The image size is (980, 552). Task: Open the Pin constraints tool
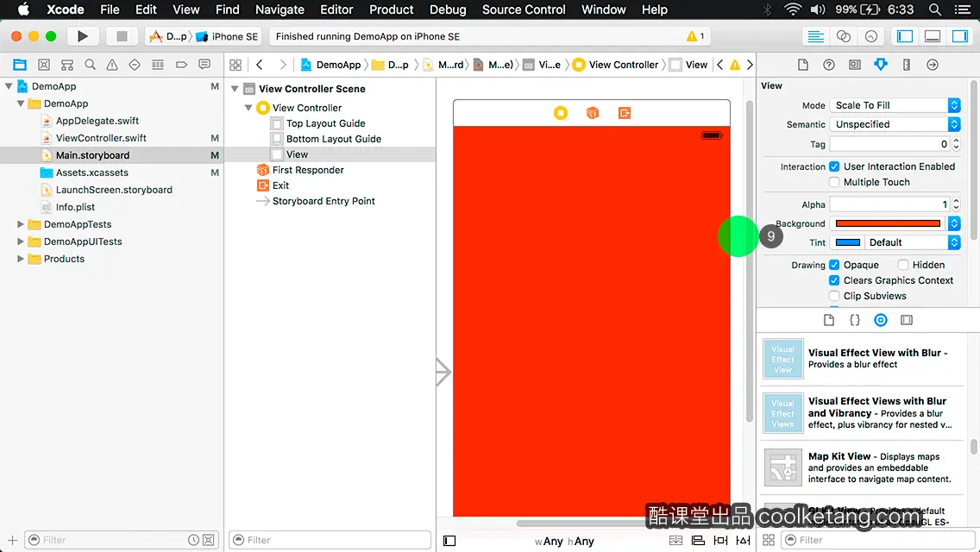720,540
